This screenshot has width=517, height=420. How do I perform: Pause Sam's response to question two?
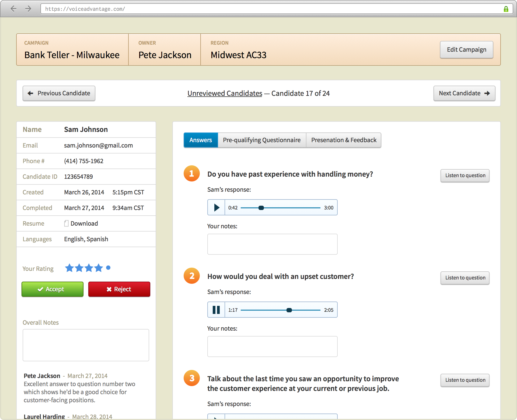216,310
